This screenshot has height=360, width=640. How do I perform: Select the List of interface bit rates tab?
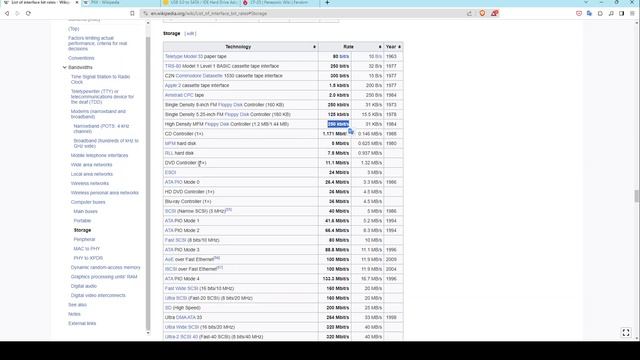(40, 2)
